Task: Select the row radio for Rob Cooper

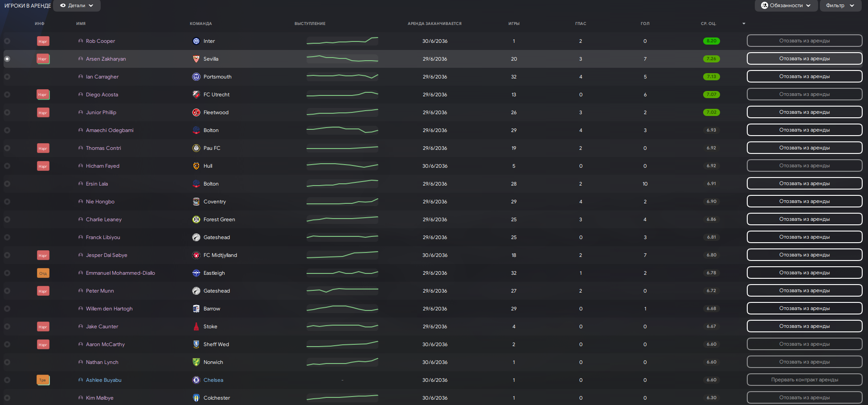Action: (x=7, y=41)
